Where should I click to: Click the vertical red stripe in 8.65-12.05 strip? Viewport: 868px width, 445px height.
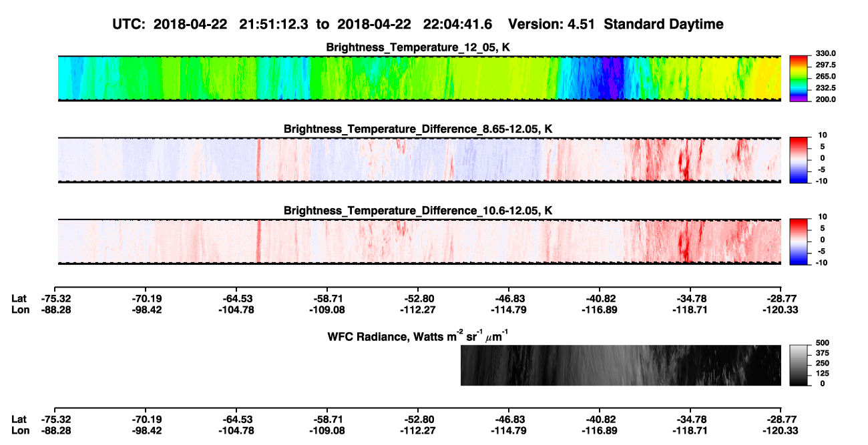[258, 160]
